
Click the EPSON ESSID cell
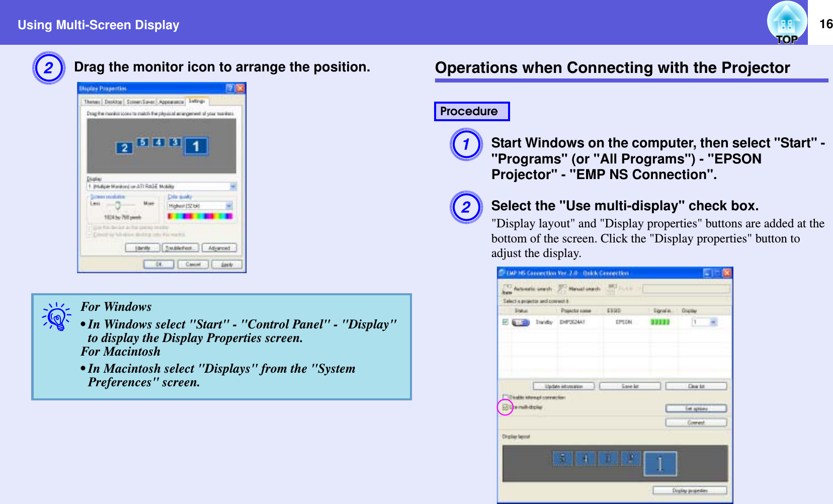tap(624, 322)
